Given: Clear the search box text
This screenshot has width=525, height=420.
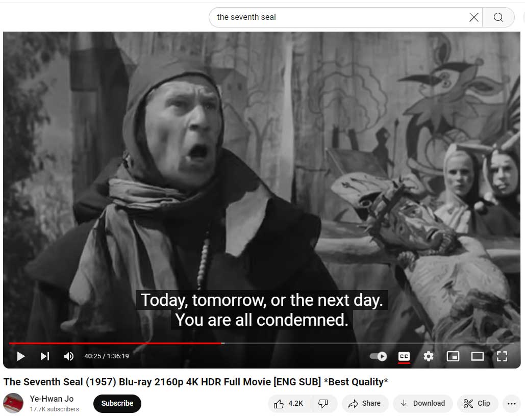Looking at the screenshot, I should click(x=474, y=17).
